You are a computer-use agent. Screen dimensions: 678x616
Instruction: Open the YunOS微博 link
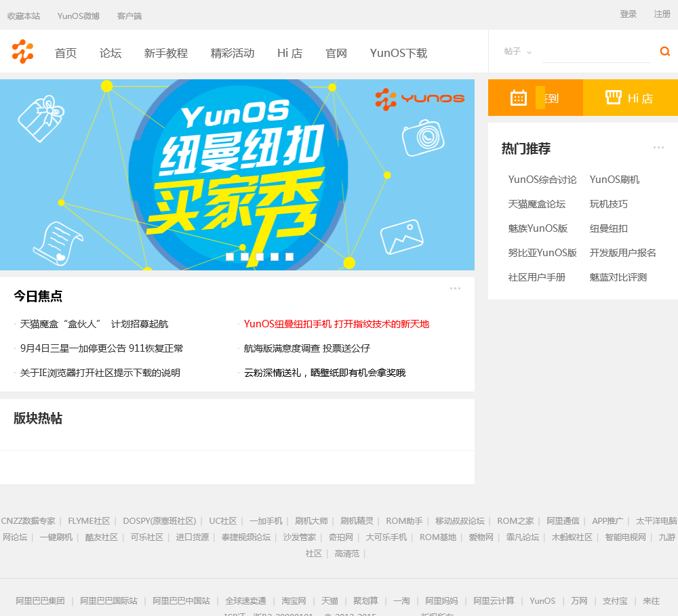click(79, 16)
